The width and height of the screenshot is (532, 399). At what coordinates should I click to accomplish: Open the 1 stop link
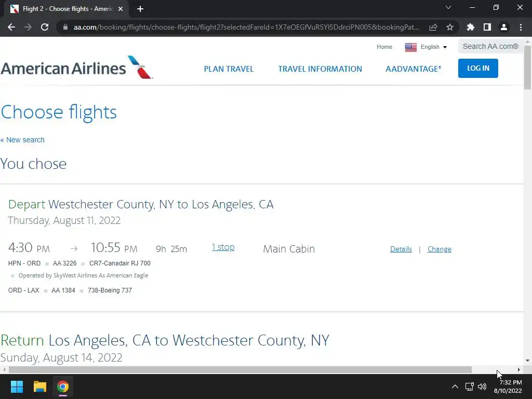[223, 247]
